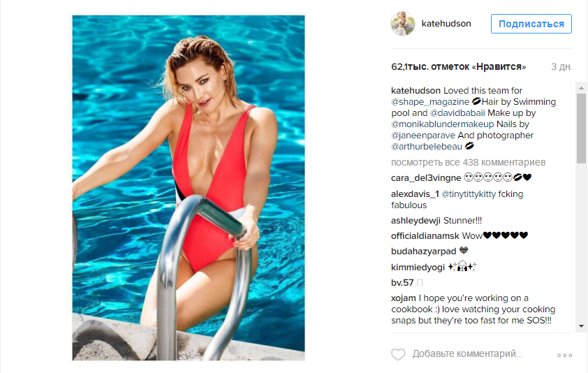Click the heart like icon
Viewport: 588px width, 373px height.
[x=398, y=354]
